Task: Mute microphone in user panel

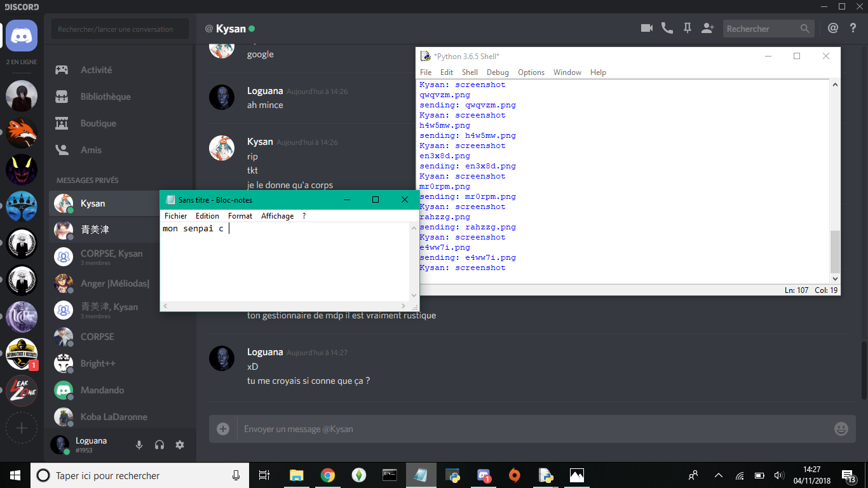Action: coord(139,445)
